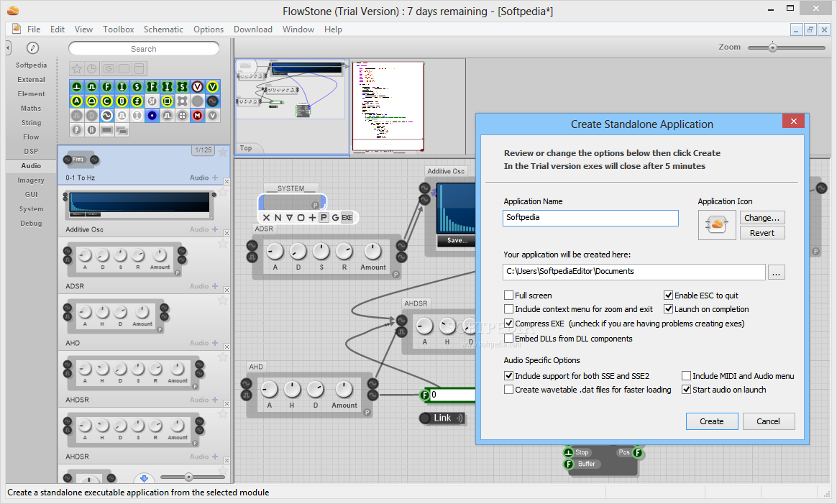Click the Cancel button in dialog

coord(768,421)
